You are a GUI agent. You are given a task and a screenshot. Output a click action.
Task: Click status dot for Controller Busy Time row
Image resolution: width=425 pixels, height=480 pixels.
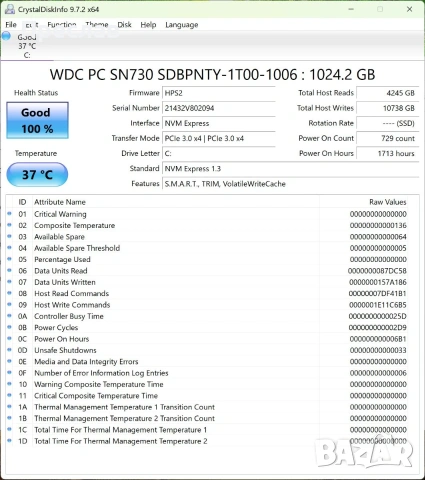click(9, 316)
